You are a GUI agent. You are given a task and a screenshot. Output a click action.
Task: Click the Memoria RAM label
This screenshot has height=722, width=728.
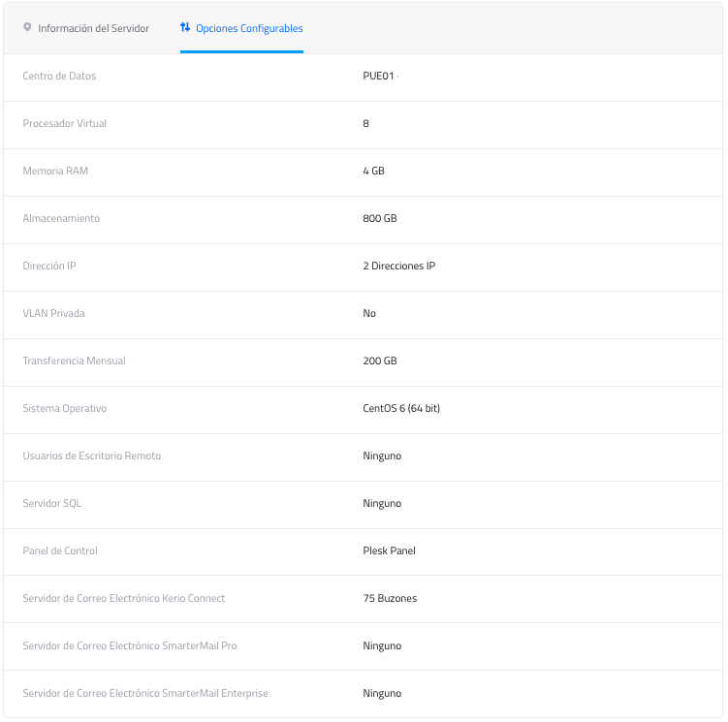pyautogui.click(x=55, y=171)
